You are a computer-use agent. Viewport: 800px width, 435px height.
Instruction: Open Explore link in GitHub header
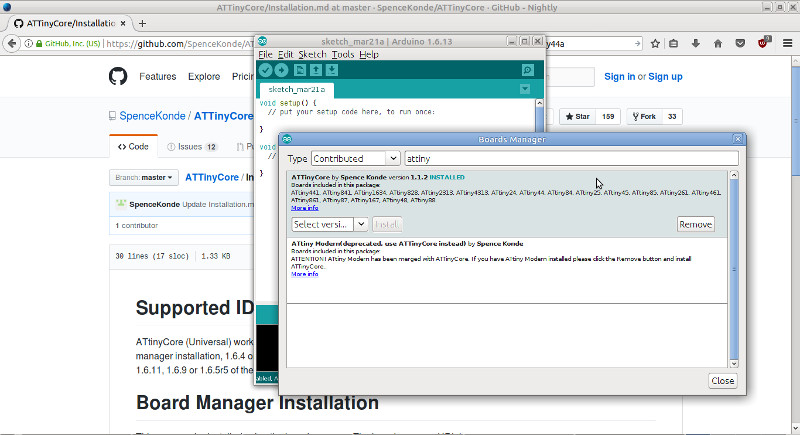[204, 76]
